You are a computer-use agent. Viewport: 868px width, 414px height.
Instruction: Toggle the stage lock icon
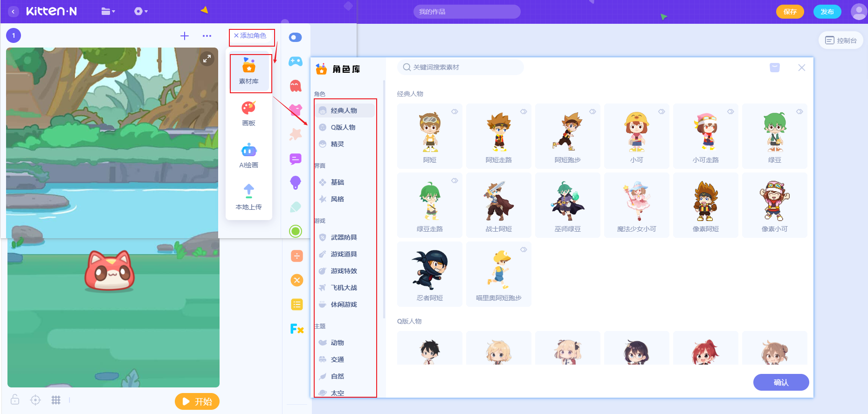(15, 400)
